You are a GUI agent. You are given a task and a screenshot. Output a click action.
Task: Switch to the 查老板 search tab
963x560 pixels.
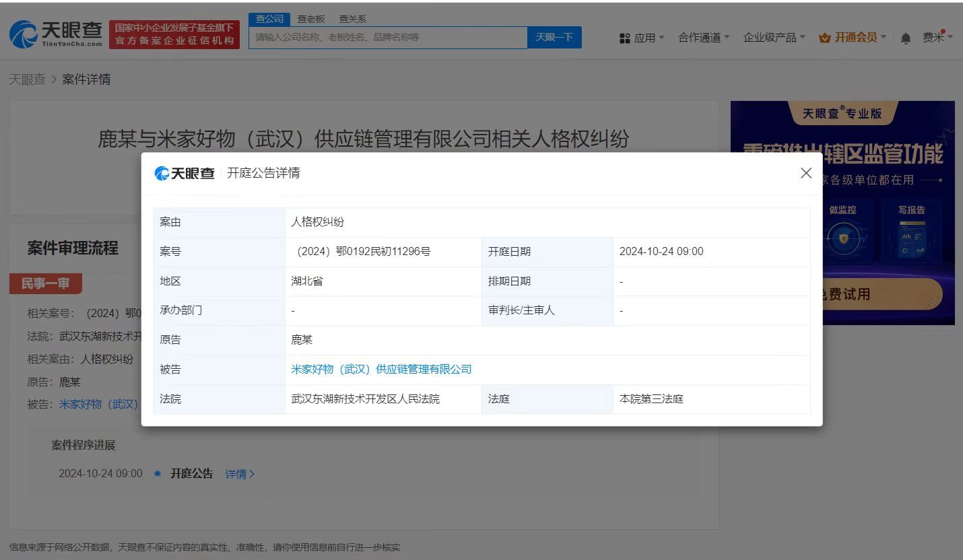310,18
